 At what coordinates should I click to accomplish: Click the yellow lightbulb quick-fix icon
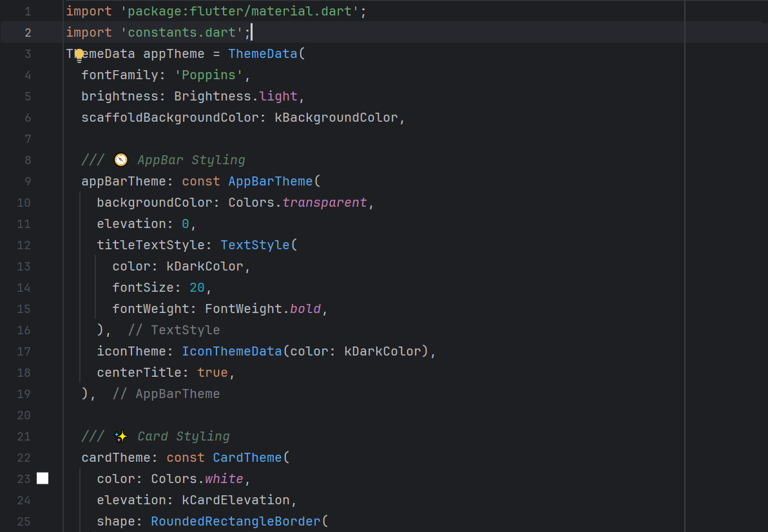79,55
